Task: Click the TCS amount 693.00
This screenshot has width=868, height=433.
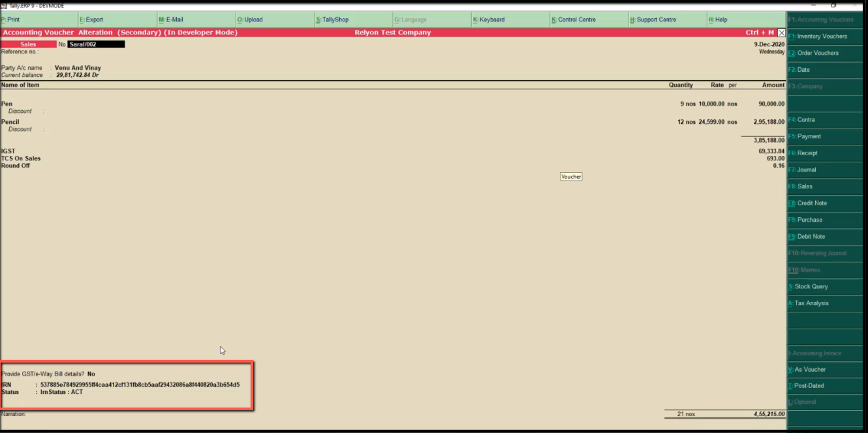Action: click(775, 158)
